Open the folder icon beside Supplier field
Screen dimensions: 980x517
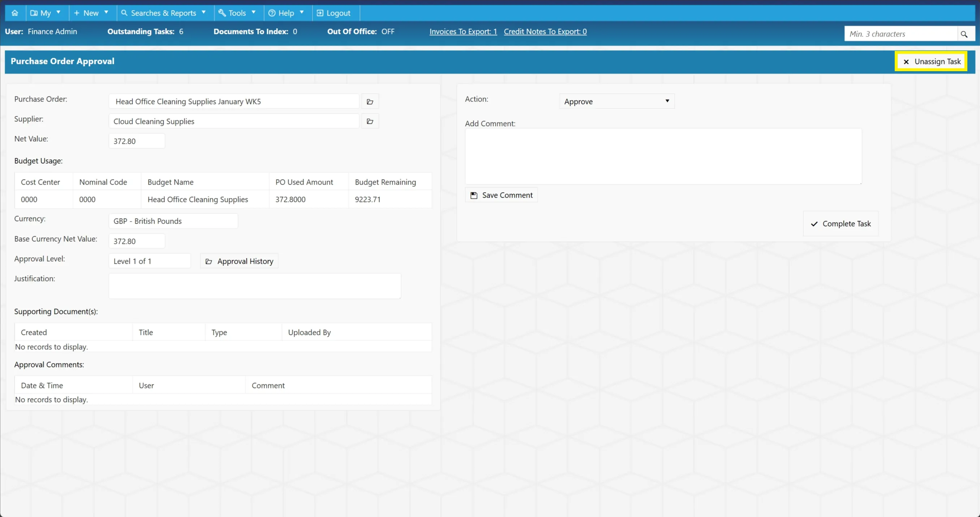(370, 121)
